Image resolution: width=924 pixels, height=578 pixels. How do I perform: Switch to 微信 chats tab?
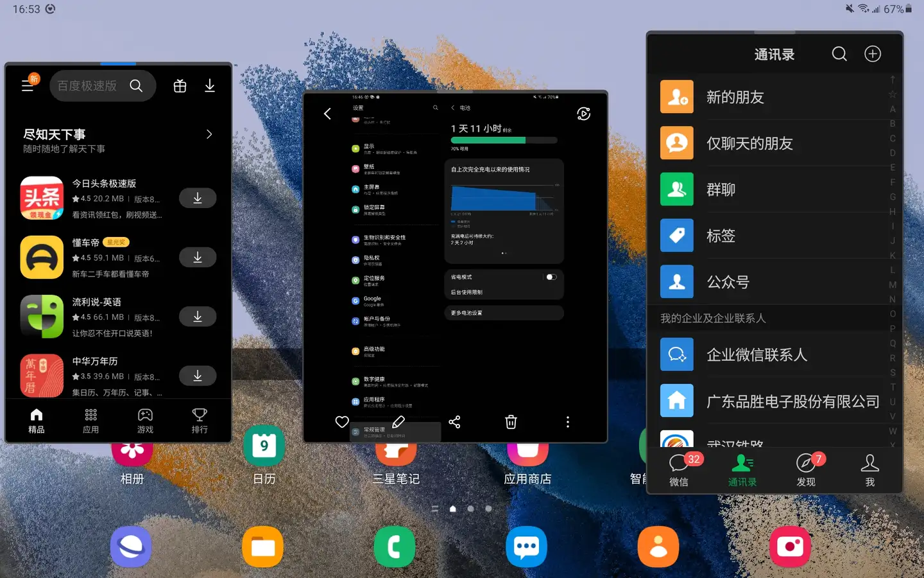tap(679, 469)
